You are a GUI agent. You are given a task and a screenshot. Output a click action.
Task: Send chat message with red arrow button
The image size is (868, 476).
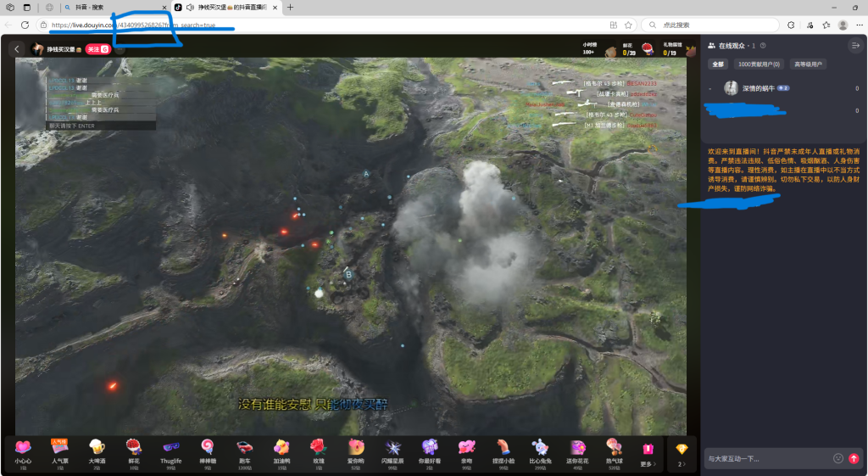854,458
